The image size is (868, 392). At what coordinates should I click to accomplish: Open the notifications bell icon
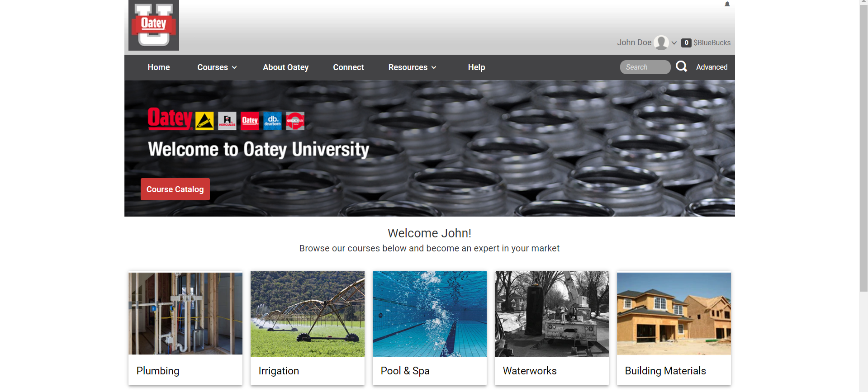pos(727,5)
